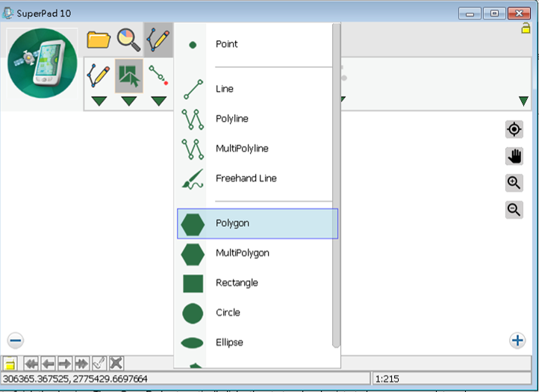Open the yellow folder tab
The width and height of the screenshot is (539, 392).
coord(99,40)
